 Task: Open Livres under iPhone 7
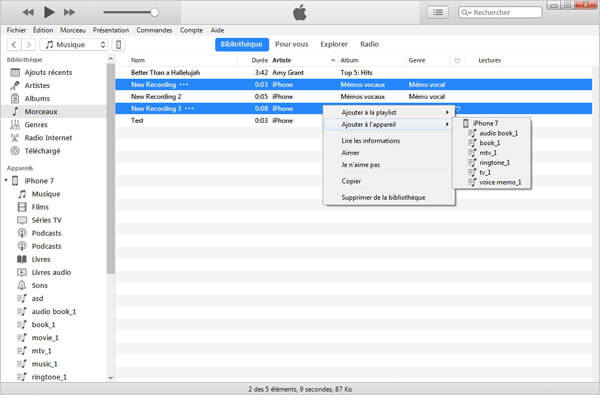[x=41, y=259]
